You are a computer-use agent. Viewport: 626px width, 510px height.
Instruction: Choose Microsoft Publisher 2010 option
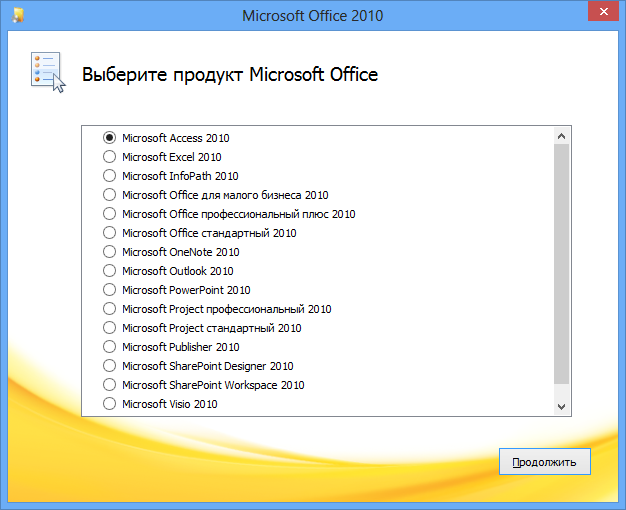pyautogui.click(x=110, y=347)
